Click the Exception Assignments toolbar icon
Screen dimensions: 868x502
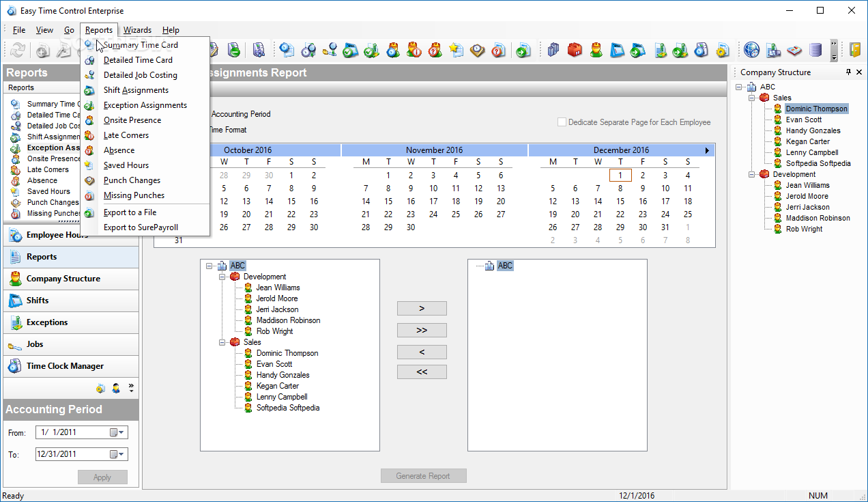[372, 50]
